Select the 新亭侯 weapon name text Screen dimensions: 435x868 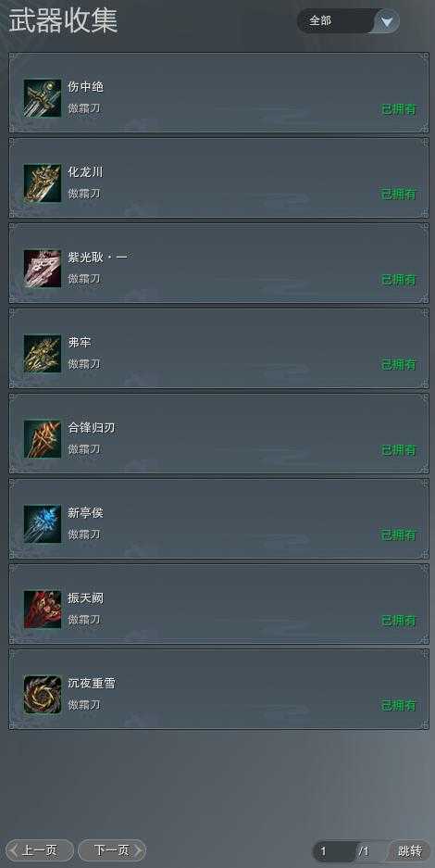(x=85, y=513)
